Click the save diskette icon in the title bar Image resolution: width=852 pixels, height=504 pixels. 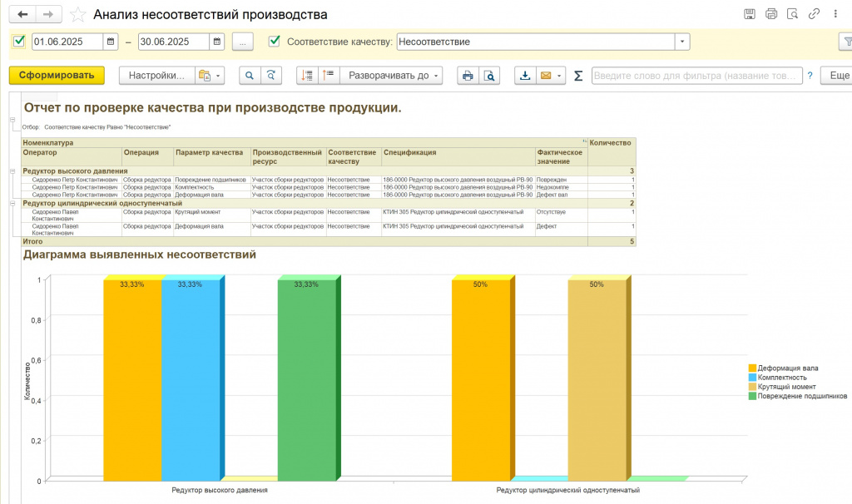click(x=750, y=14)
